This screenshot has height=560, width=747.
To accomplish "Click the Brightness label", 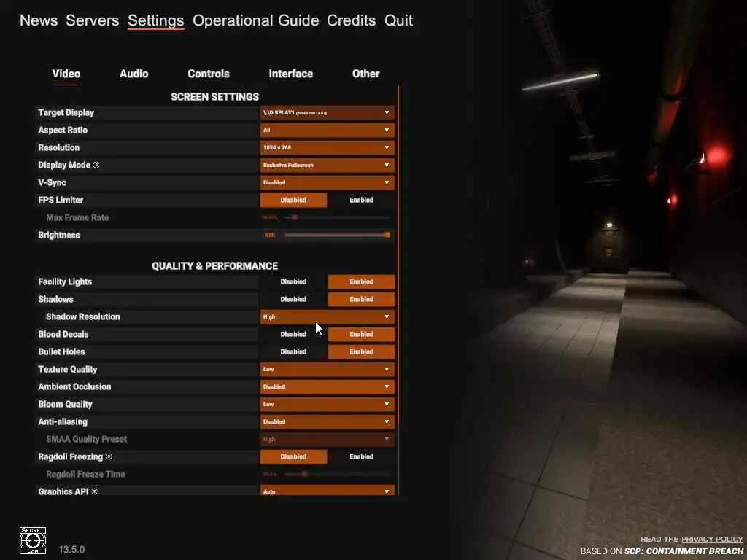I will (59, 235).
